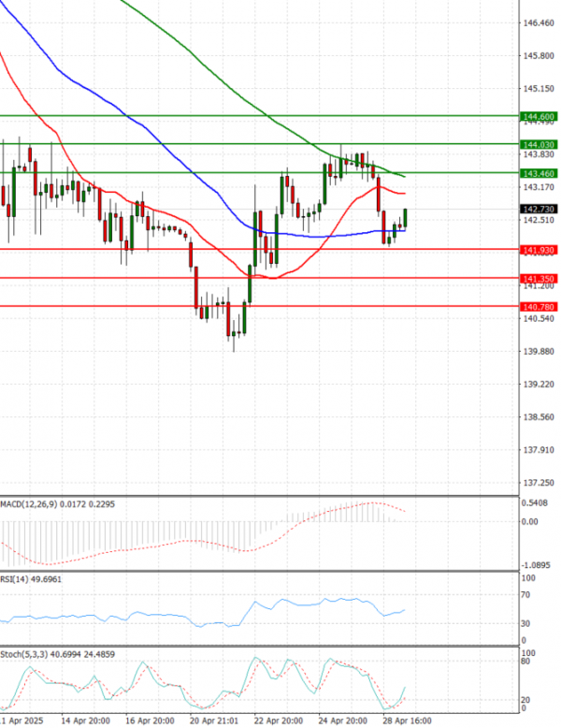This screenshot has height=728, width=561.
Task: Click the 143.460 green resistance label
Action: 539,173
